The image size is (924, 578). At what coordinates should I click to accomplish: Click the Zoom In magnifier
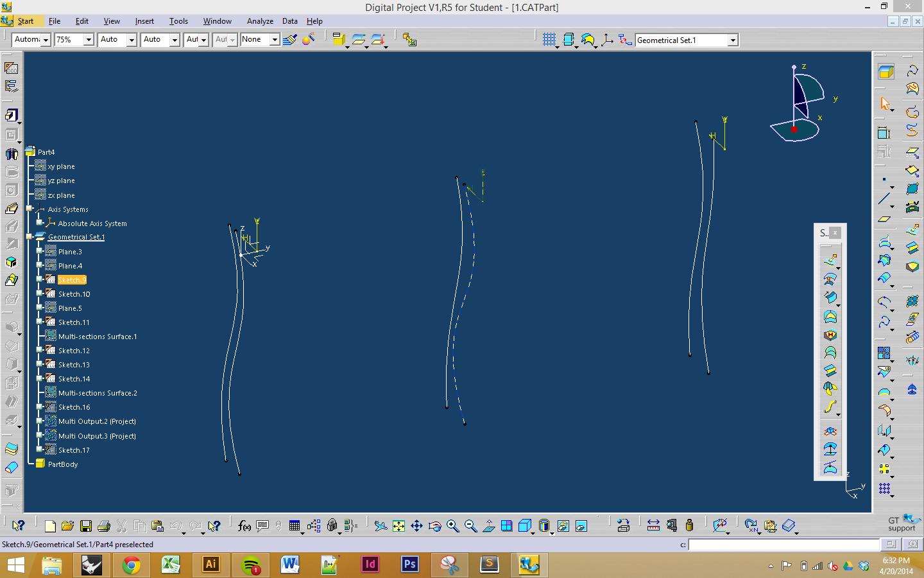[x=452, y=526]
